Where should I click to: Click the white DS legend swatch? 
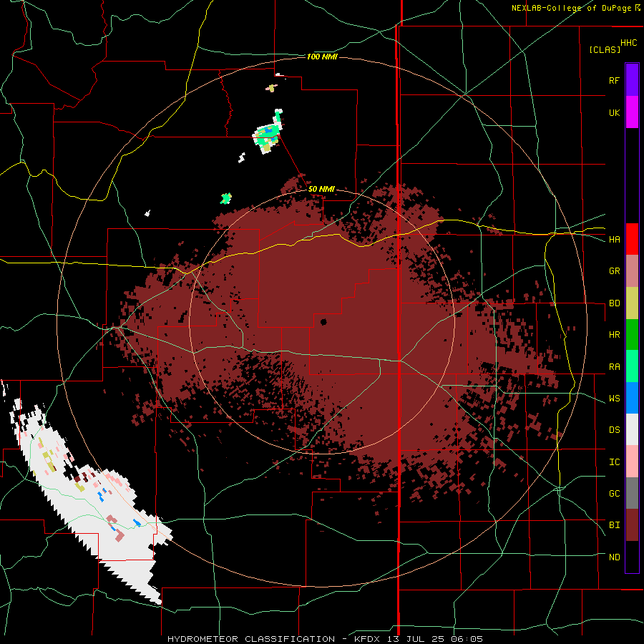tap(632, 429)
